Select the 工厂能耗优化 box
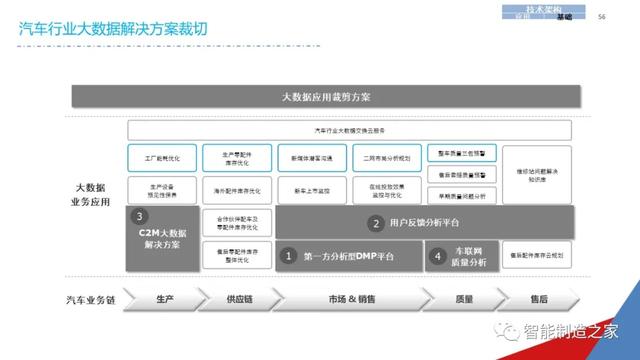The width and height of the screenshot is (640, 360). point(162,158)
